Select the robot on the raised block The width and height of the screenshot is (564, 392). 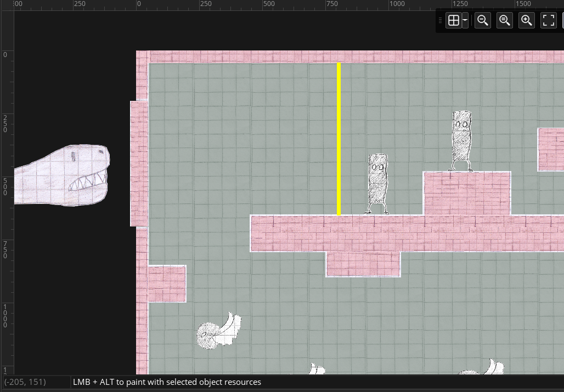coord(461,141)
